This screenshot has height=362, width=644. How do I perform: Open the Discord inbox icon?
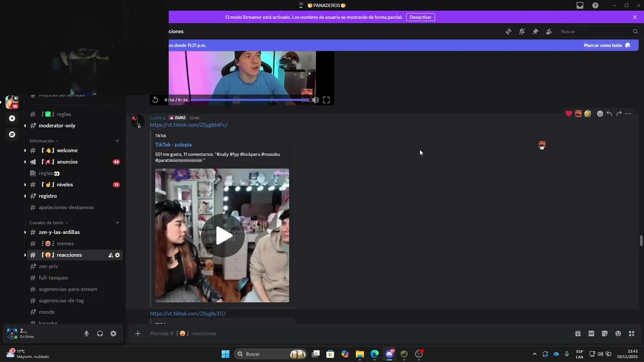[x=580, y=6]
